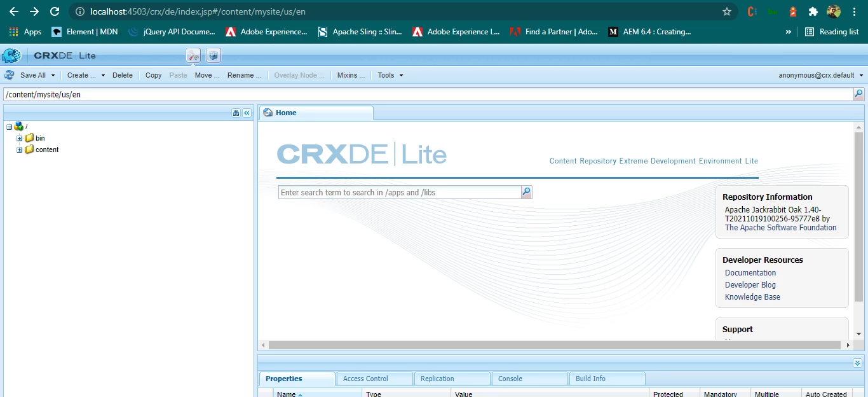Open the AEM 6.4 : Creating bookmark
Image resolution: width=868 pixels, height=397 pixels.
(x=649, y=32)
